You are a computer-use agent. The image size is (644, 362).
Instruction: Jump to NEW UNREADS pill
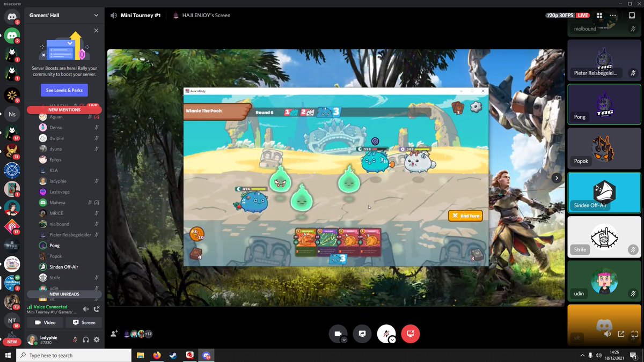click(64, 294)
